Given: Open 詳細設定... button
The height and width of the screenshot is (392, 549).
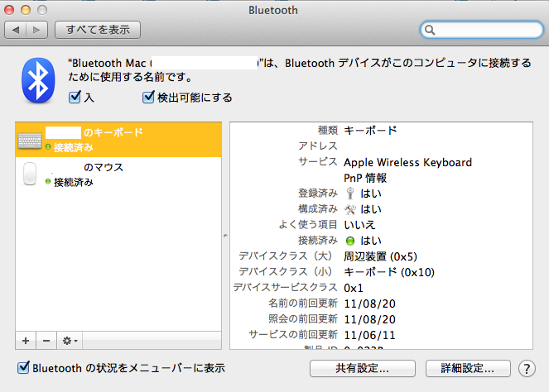Looking at the screenshot, I should [x=468, y=369].
